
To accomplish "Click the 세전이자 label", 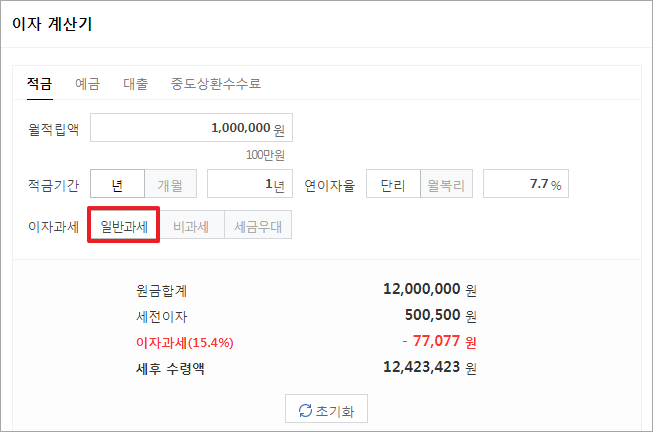I will pyautogui.click(x=162, y=317).
